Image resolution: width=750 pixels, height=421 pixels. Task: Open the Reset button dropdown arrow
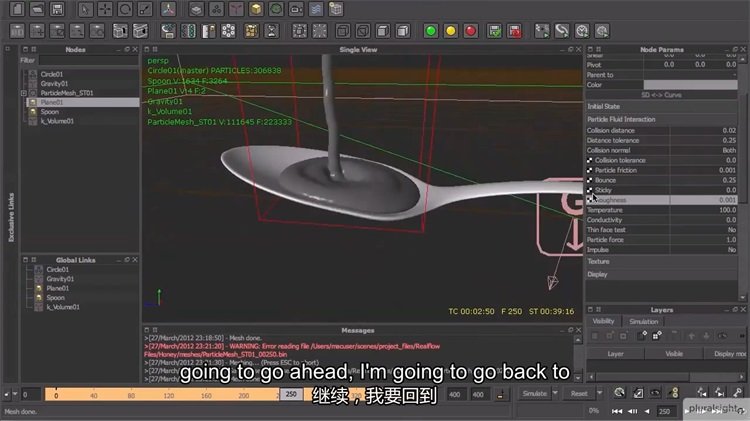(599, 393)
